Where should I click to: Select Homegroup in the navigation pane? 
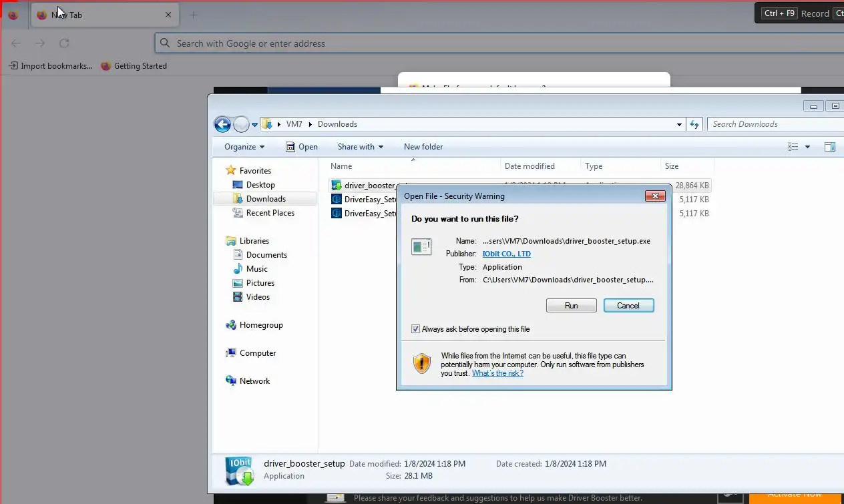coord(261,325)
